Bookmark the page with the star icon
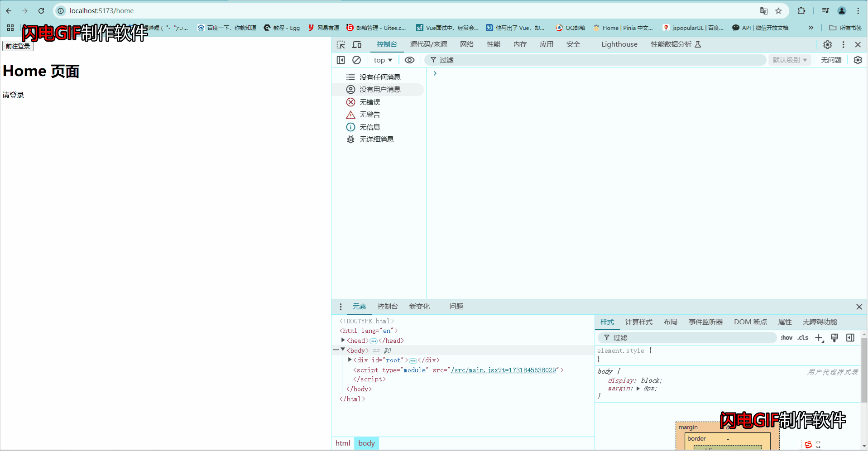The width and height of the screenshot is (868, 451). tap(778, 10)
